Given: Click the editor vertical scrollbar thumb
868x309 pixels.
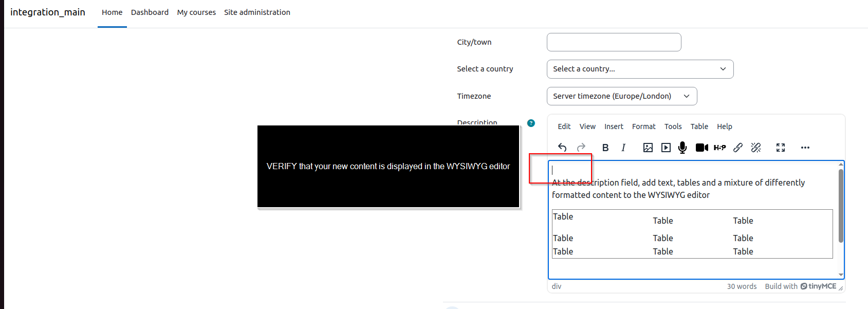Looking at the screenshot, I should 841,206.
